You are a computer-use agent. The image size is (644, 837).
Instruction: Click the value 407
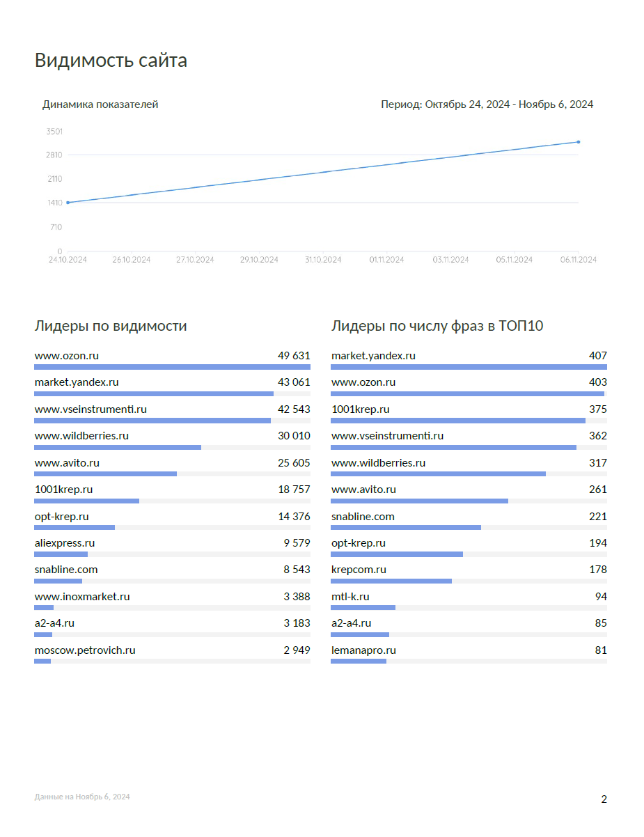598,355
